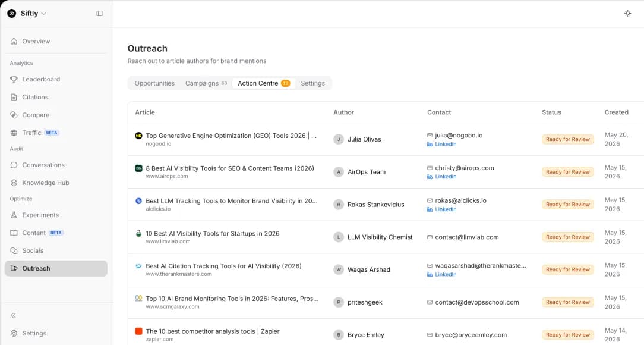Click the Outreach sidebar icon

click(x=14, y=268)
